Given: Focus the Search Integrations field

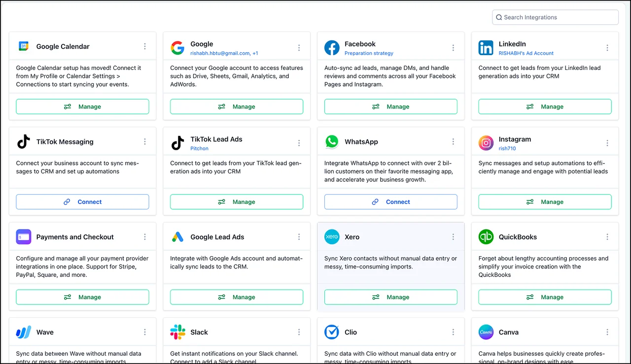Looking at the screenshot, I should [x=556, y=17].
